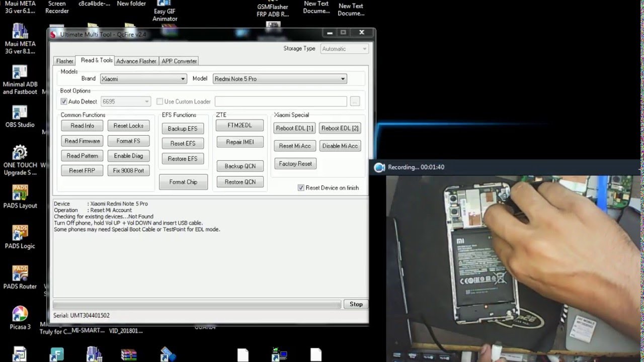Click the Disable Mi Acc button

pos(340,146)
